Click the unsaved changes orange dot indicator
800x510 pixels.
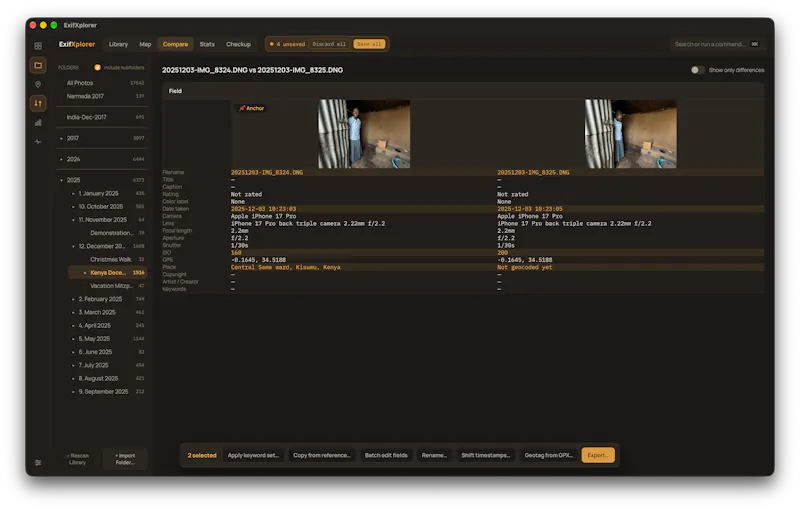pyautogui.click(x=271, y=44)
